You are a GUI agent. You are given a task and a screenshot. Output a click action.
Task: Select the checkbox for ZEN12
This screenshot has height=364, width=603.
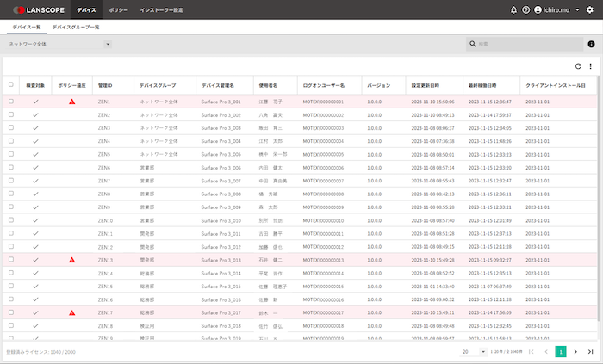[10, 246]
